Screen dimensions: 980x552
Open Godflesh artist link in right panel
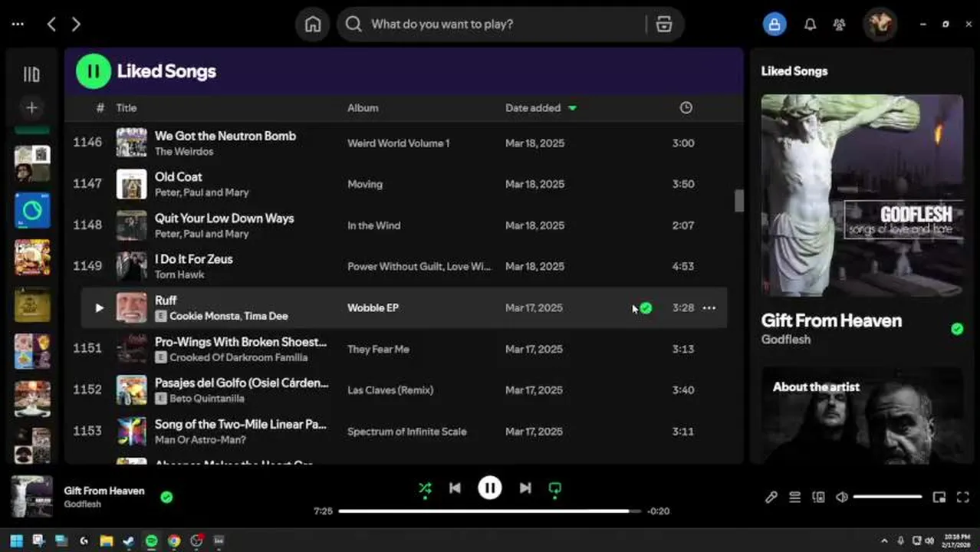[x=786, y=340]
